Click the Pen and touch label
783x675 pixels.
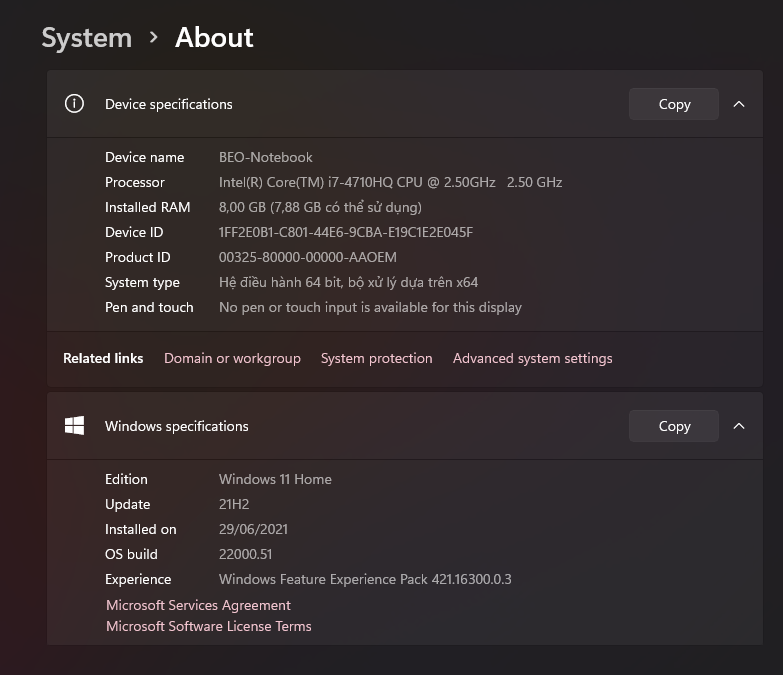pos(149,307)
